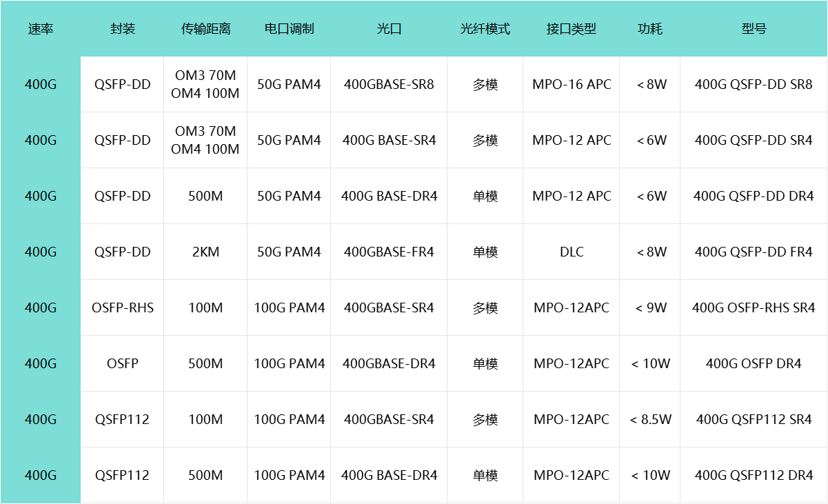Select the 电口调制 column header
The height and width of the screenshot is (504, 828).
(x=289, y=29)
